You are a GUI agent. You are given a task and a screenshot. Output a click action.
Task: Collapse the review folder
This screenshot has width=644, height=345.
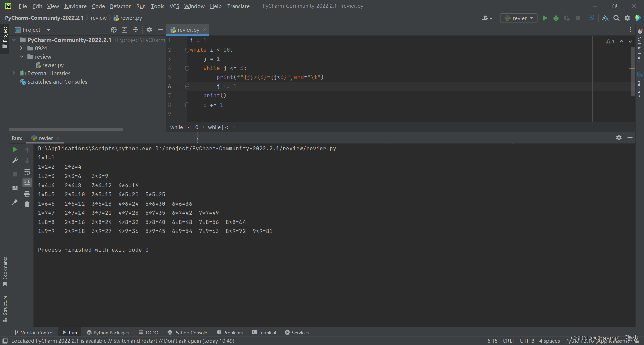21,56
